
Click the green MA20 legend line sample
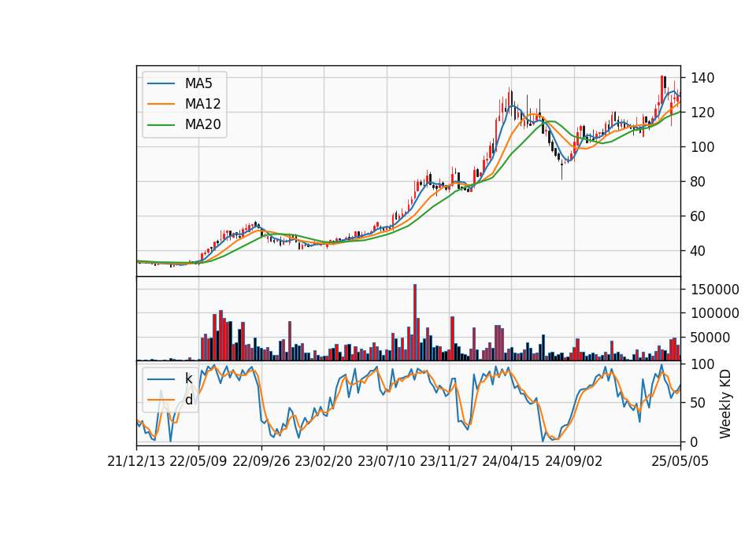pyautogui.click(x=161, y=124)
